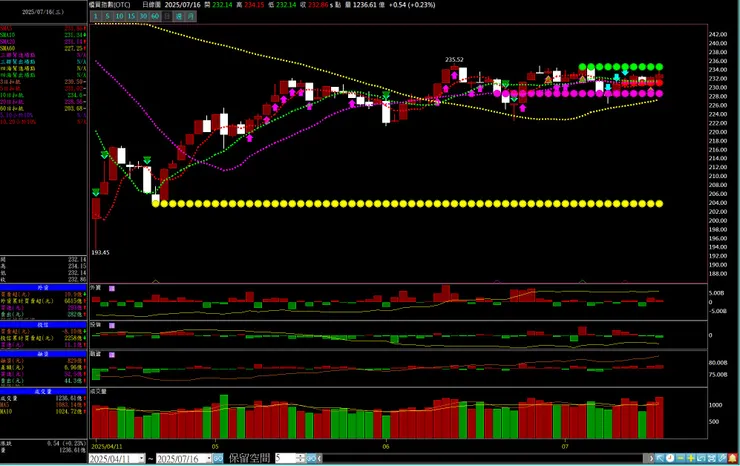Image resolution: width=740 pixels, height=466 pixels.
Task: Click the 06 month marker on time axis
Action: click(386, 446)
